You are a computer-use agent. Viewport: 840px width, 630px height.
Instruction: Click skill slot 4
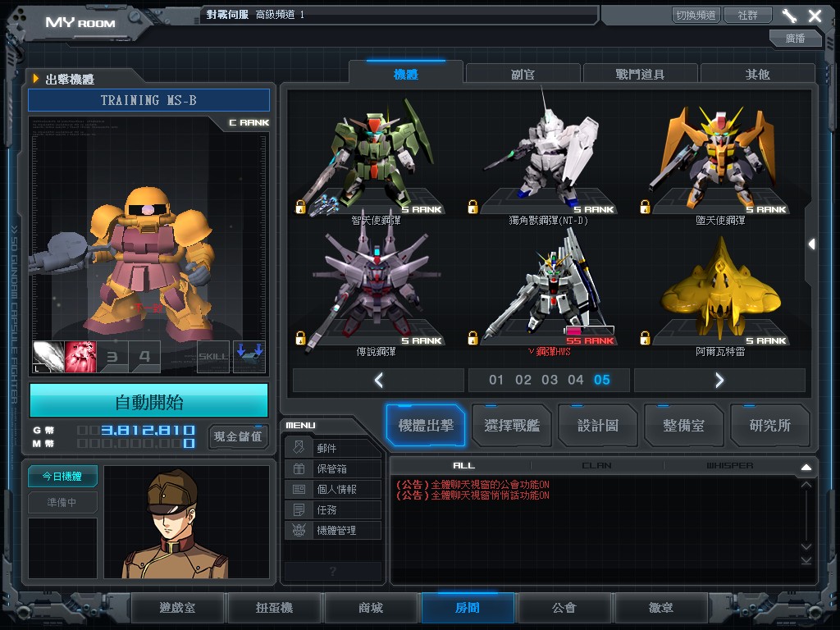tap(144, 357)
